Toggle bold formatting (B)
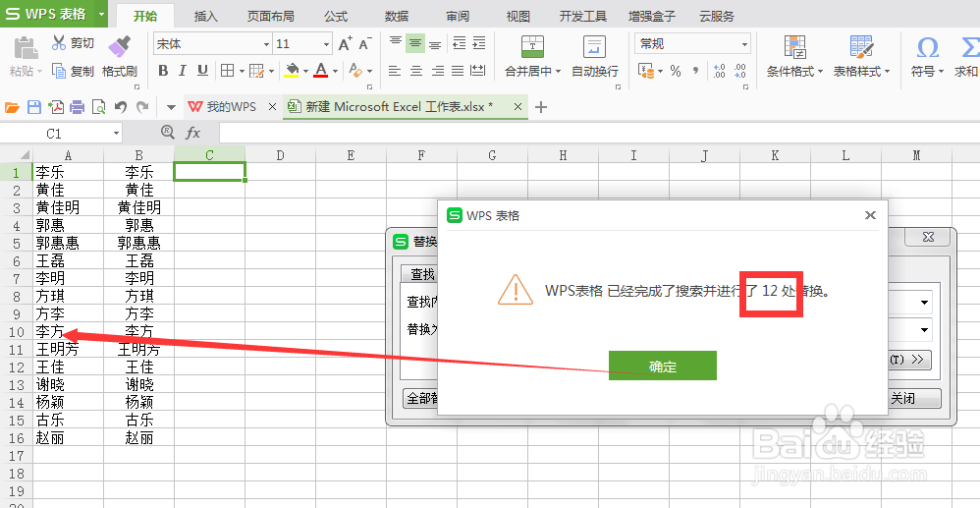Viewport: 980px width, 508px height. point(163,71)
